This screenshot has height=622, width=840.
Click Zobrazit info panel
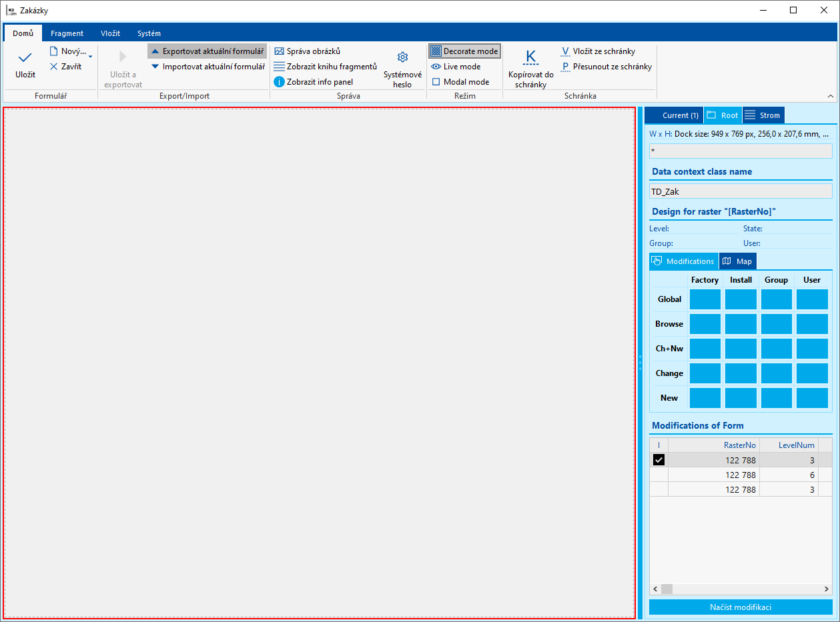click(314, 82)
